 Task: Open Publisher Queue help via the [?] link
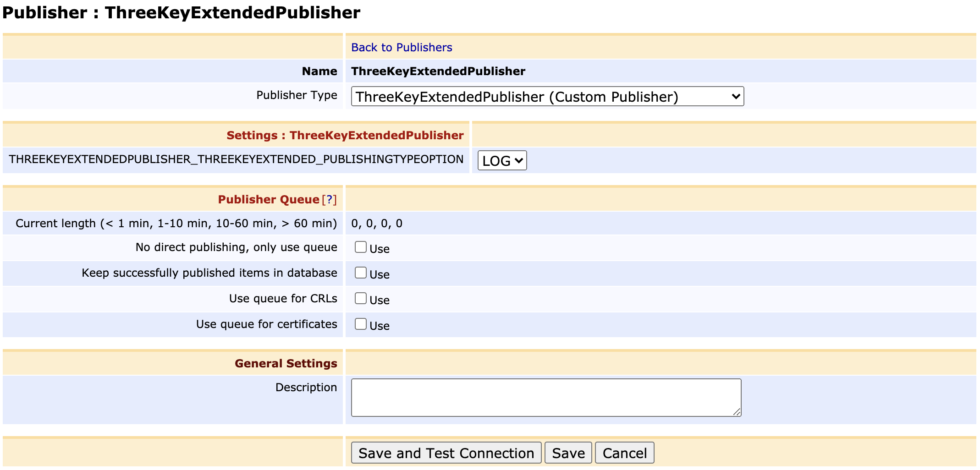[x=330, y=199]
